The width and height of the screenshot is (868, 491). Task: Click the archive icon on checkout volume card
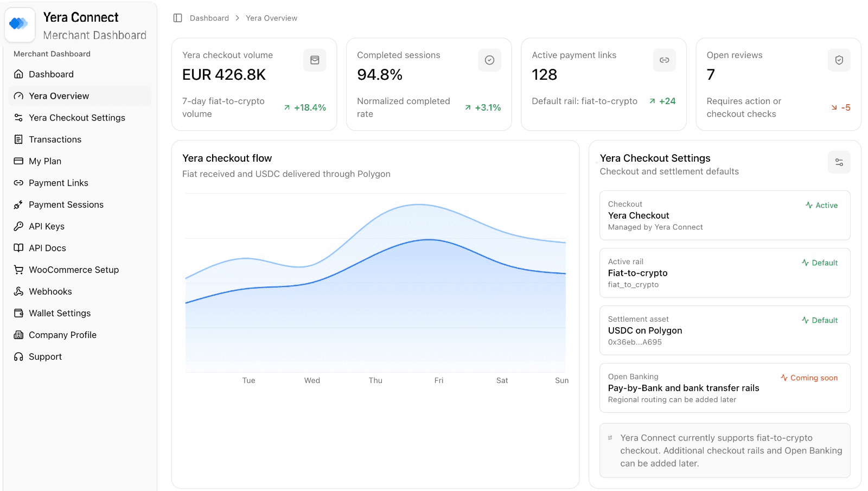tap(315, 60)
